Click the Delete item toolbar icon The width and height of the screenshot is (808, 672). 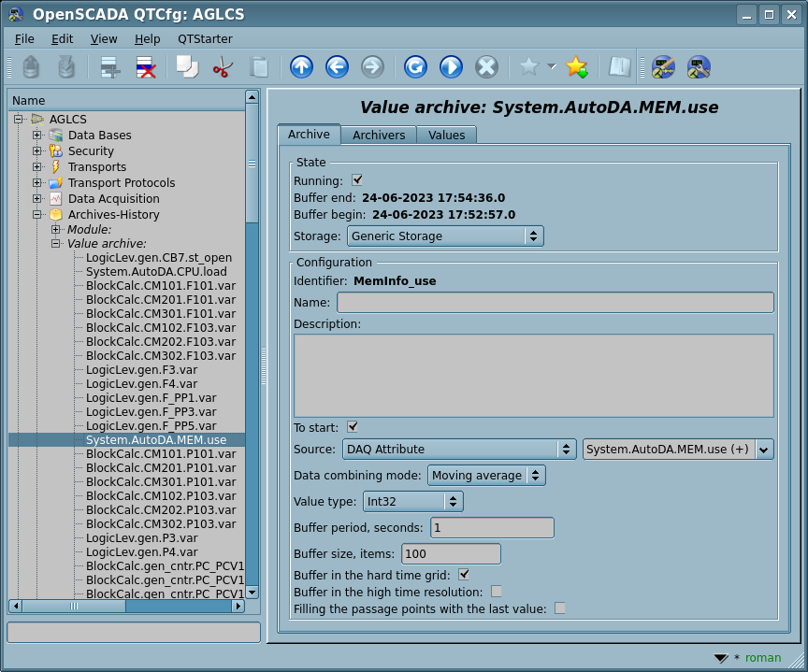click(146, 67)
